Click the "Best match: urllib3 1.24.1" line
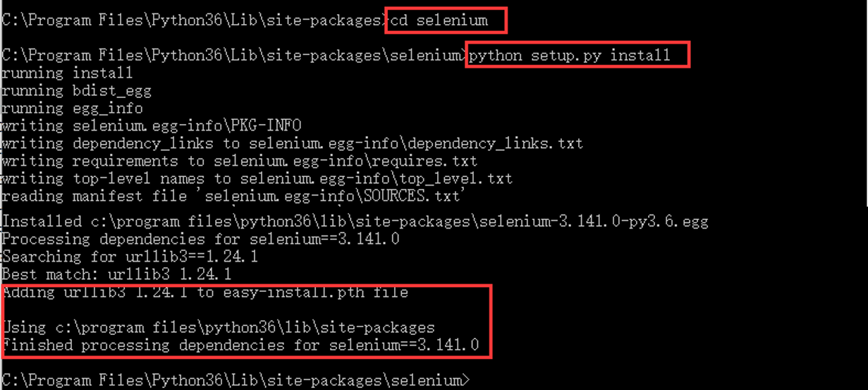The height and width of the screenshot is (390, 868). pyautogui.click(x=116, y=274)
